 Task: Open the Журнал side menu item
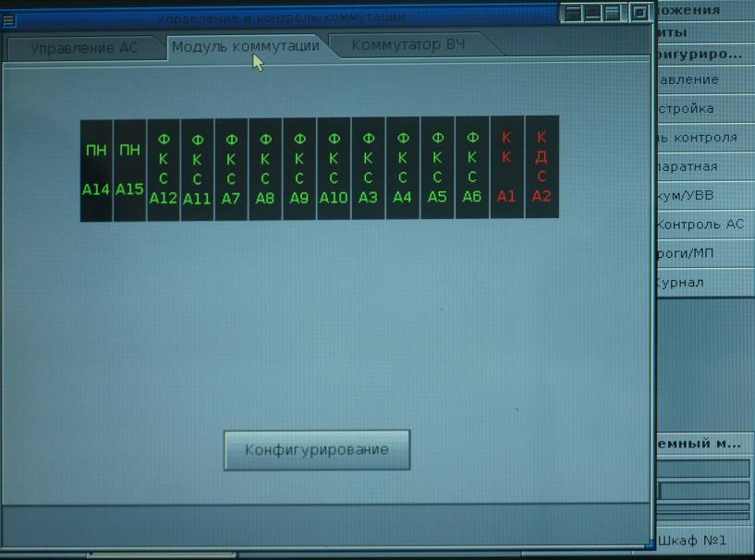click(x=706, y=282)
